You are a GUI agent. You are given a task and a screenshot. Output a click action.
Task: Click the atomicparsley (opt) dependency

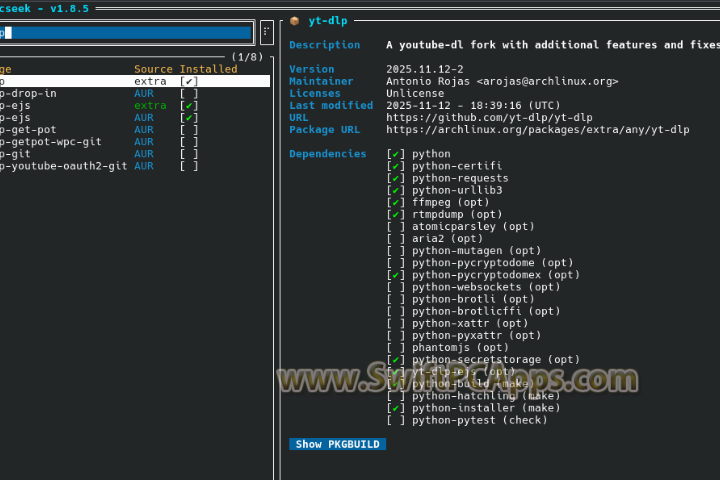[473, 226]
